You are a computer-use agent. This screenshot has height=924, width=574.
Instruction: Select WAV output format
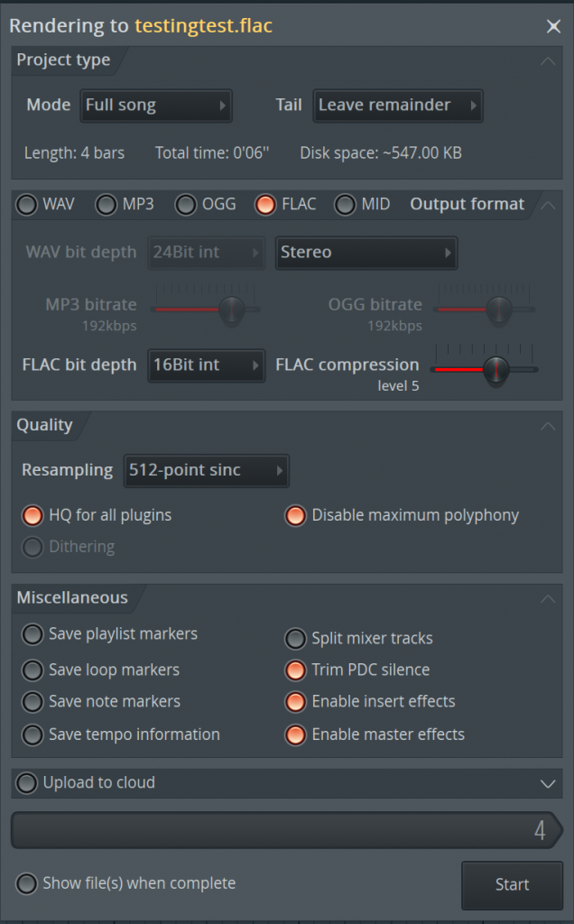pos(28,205)
